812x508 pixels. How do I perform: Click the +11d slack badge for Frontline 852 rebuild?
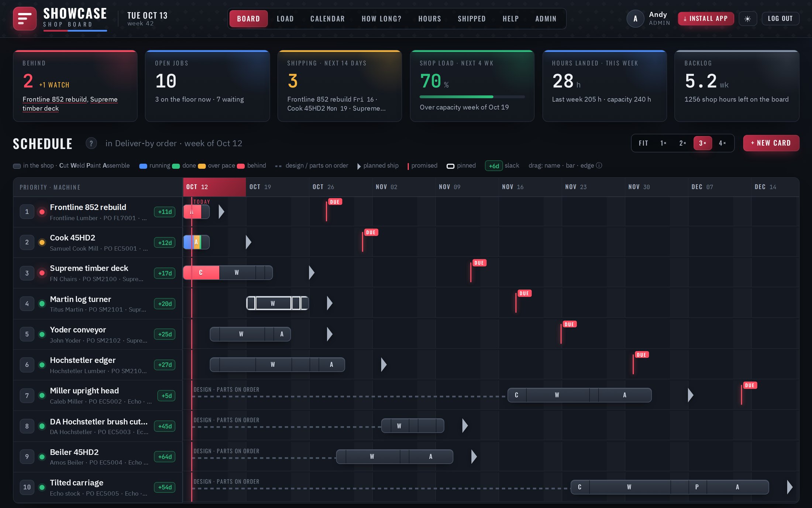(165, 212)
